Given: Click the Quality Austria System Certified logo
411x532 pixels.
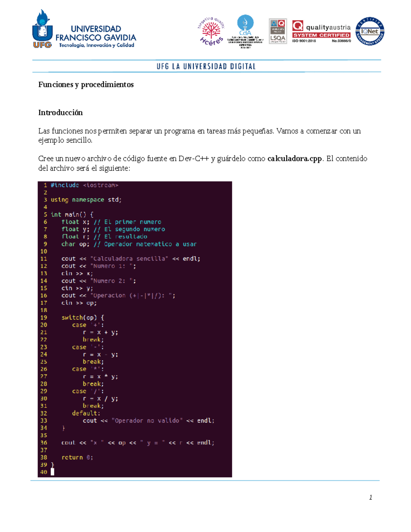Looking at the screenshot, I should click(x=321, y=31).
